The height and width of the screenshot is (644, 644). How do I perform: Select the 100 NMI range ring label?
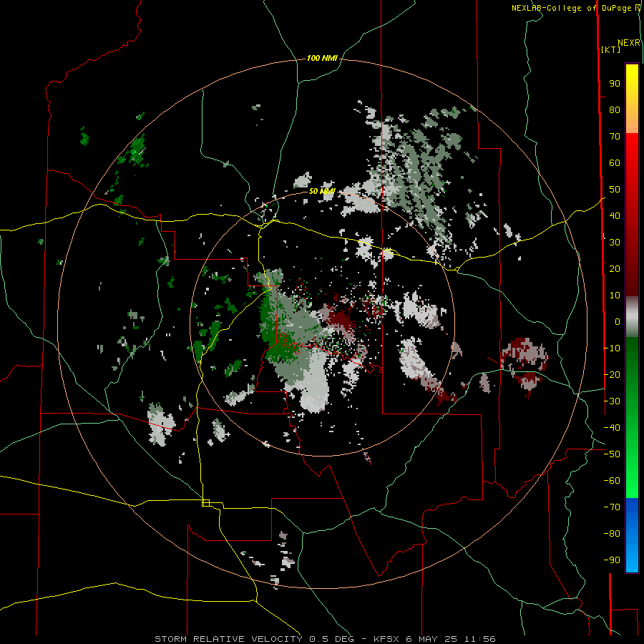pyautogui.click(x=321, y=59)
